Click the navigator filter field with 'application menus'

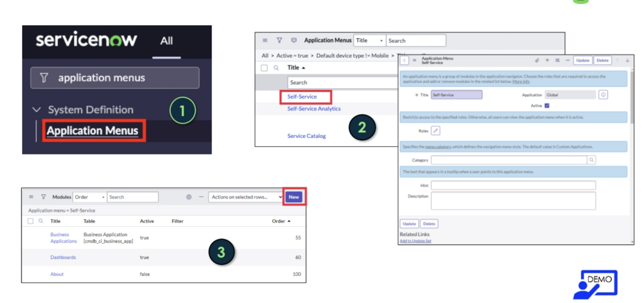115,78
